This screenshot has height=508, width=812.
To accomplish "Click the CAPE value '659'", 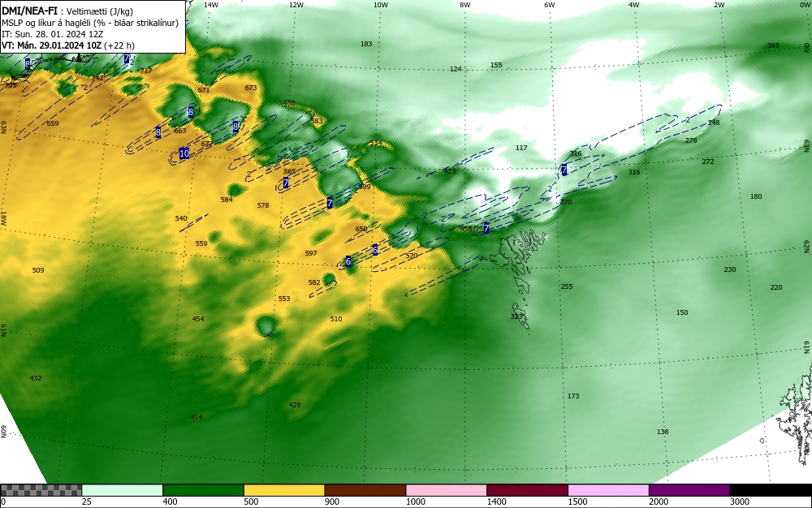I will coord(53,123).
